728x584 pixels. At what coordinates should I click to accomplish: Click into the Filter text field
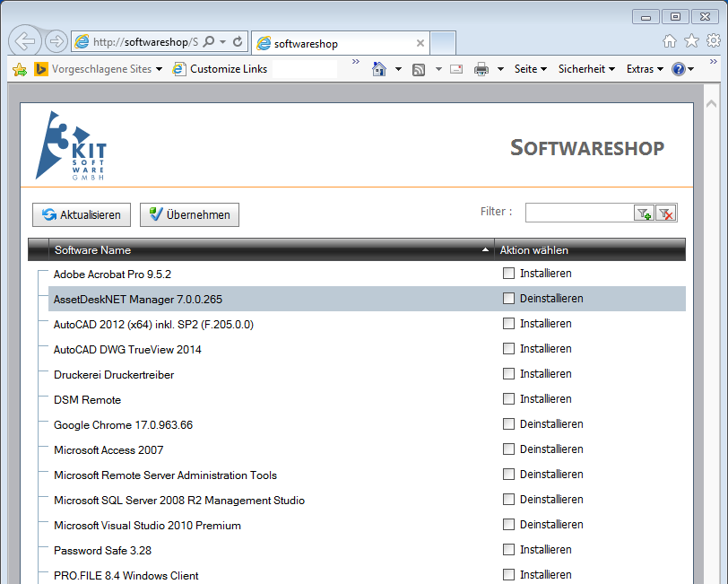point(579,213)
